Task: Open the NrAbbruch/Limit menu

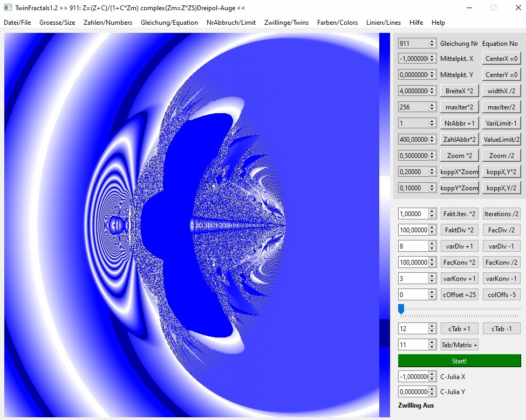Action: click(231, 23)
